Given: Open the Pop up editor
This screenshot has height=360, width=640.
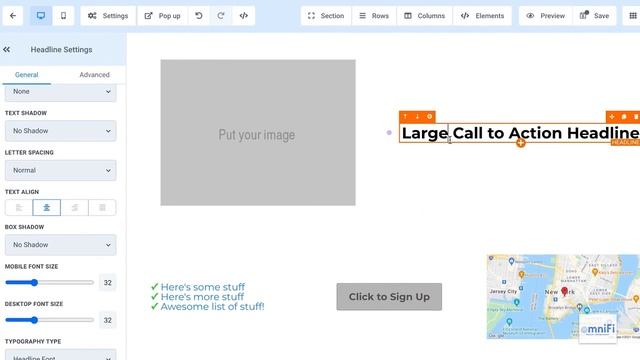Looking at the screenshot, I should click(162, 16).
